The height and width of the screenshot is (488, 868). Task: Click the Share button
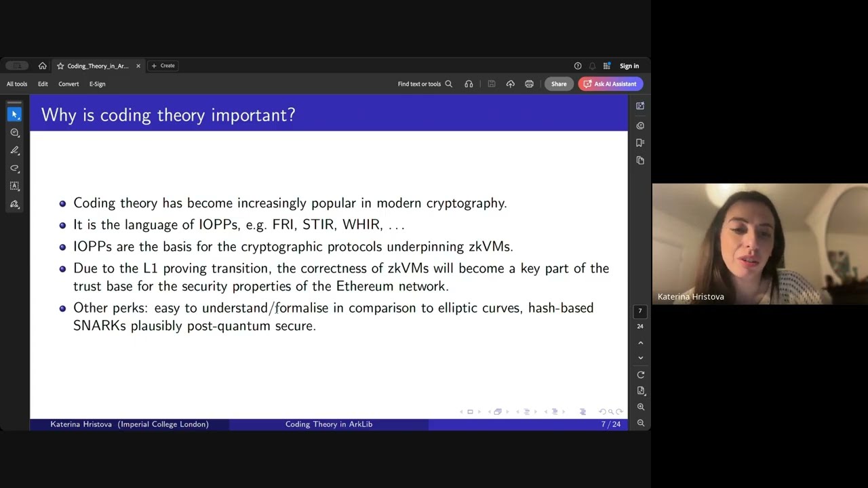(x=559, y=84)
